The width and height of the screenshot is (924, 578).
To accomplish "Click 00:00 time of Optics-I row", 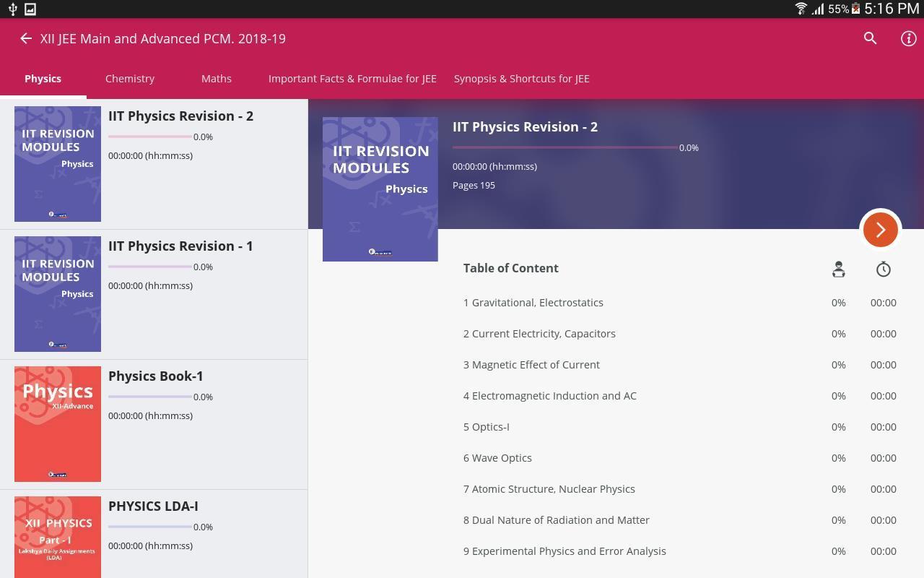I will (884, 427).
